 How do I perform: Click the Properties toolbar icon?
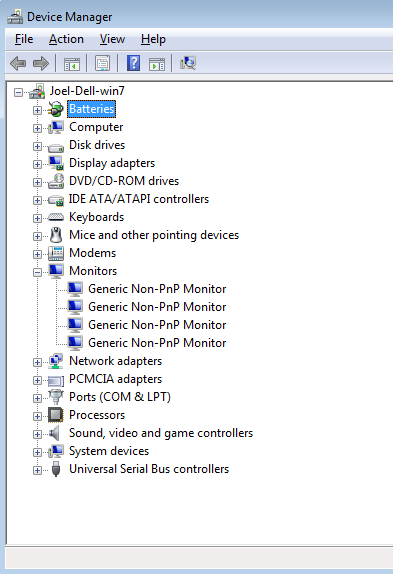(x=102, y=63)
